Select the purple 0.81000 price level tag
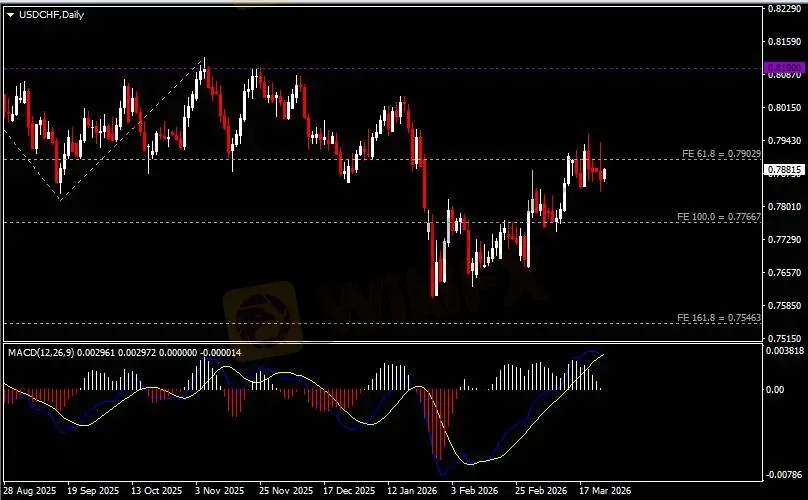Viewport: 808px width, 500px height. [783, 69]
